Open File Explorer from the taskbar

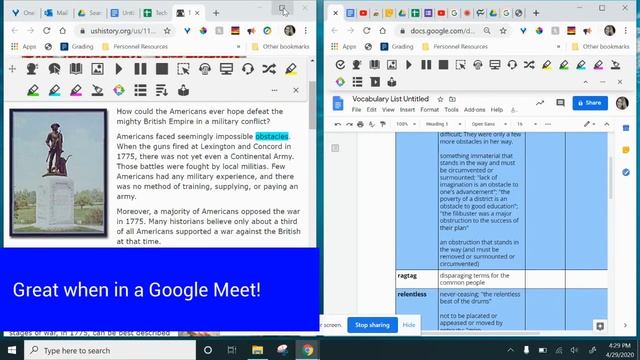257,350
